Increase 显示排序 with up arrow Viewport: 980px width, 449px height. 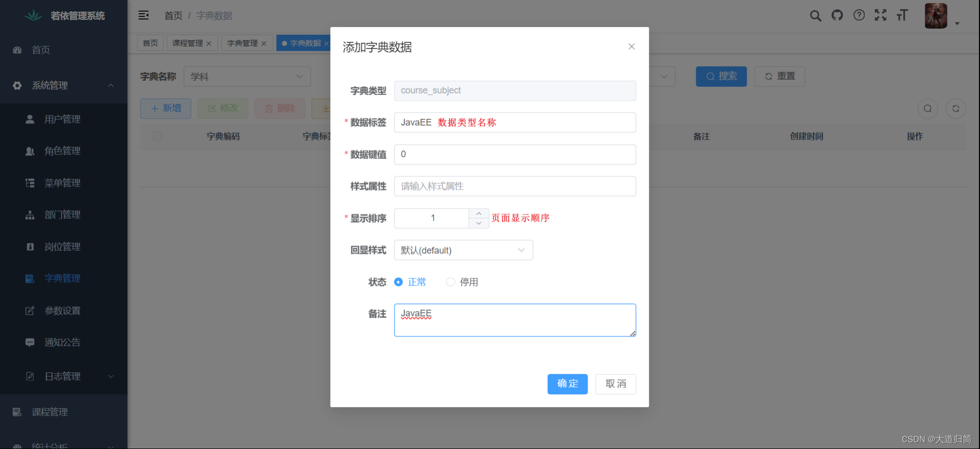click(x=479, y=214)
